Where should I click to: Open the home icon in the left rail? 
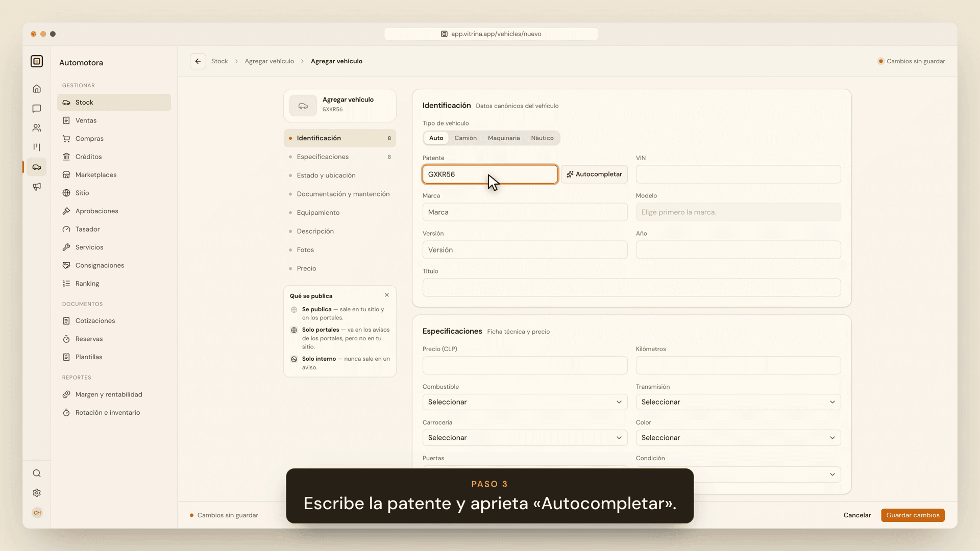point(37,89)
